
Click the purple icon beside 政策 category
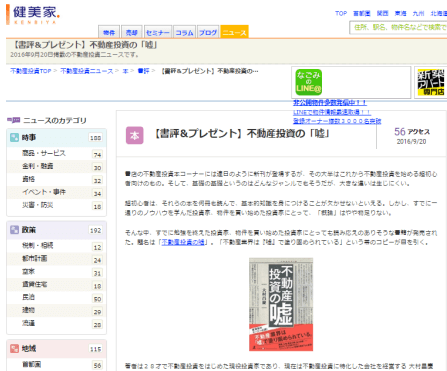point(14,230)
